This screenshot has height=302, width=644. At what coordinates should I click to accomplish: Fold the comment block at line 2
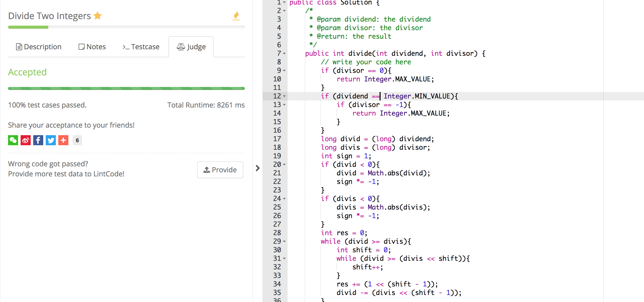pos(284,11)
